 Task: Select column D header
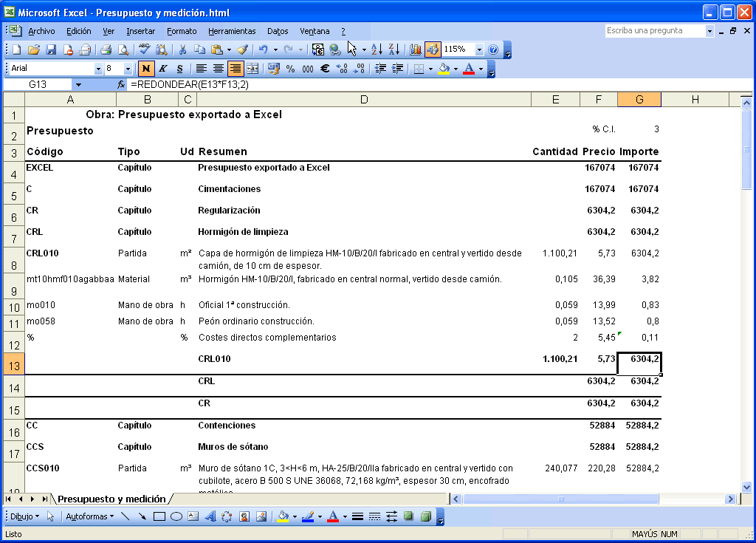click(x=364, y=100)
